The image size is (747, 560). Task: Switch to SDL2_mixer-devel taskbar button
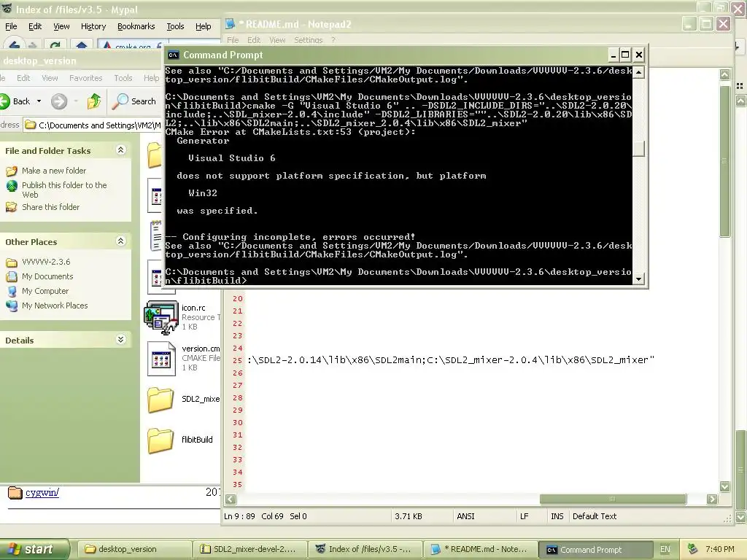[x=250, y=550]
